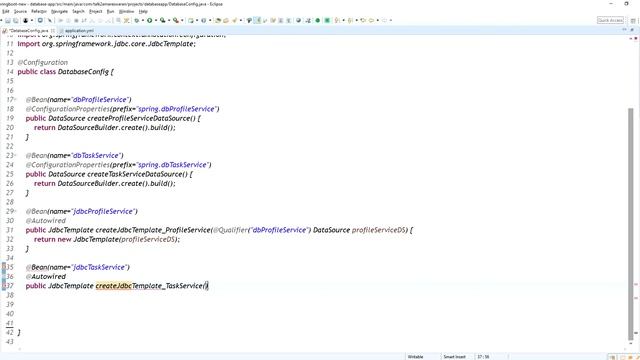The width and height of the screenshot is (640, 360).
Task: Click "spring.dbTaskService" prefix string
Action: click(173, 165)
